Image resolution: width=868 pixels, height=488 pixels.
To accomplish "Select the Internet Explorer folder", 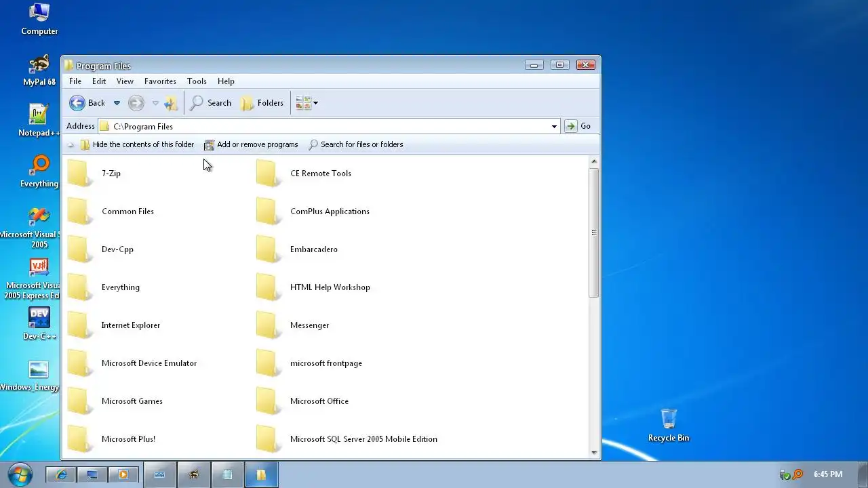I will (x=113, y=325).
